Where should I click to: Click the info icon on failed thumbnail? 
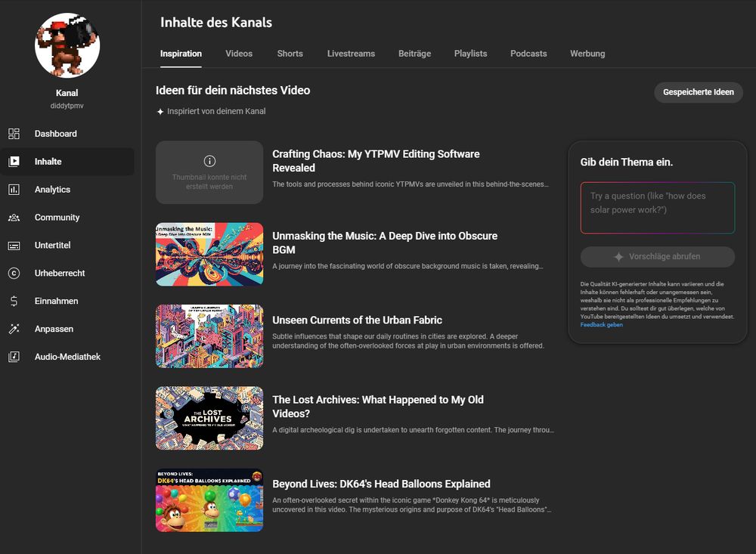click(209, 161)
